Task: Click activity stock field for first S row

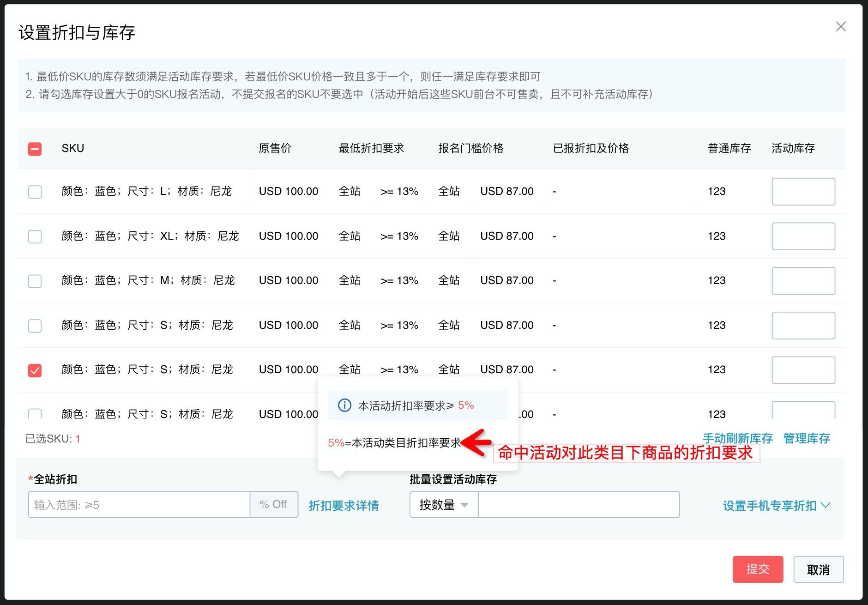Action: pyautogui.click(x=803, y=326)
